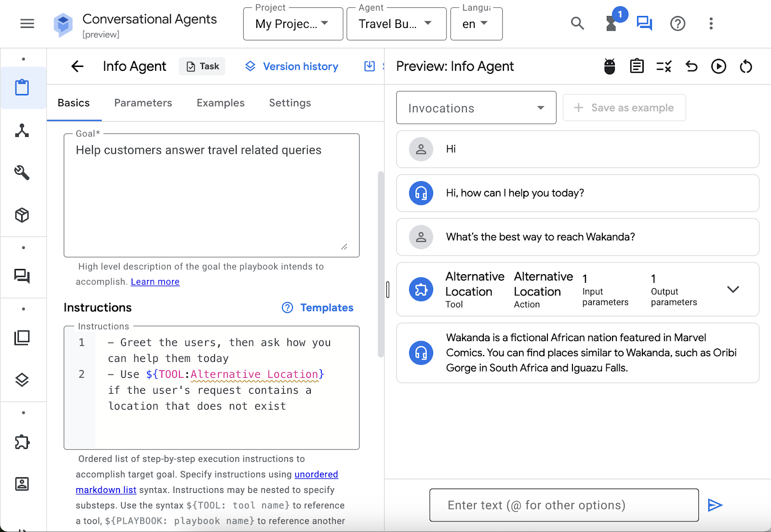The image size is (771, 532).
Task: Click the undo arrow in preview toolbar
Action: click(x=691, y=66)
